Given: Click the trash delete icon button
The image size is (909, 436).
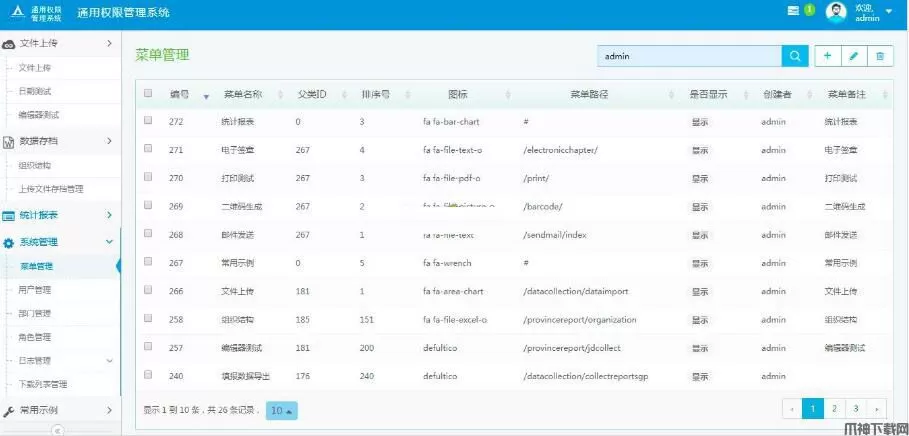Looking at the screenshot, I should coord(879,57).
